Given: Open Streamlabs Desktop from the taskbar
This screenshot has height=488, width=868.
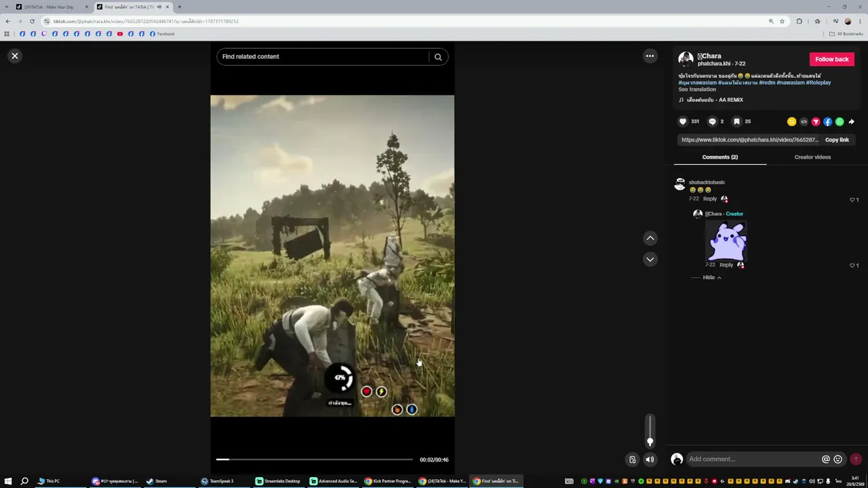Looking at the screenshot, I should [279, 481].
